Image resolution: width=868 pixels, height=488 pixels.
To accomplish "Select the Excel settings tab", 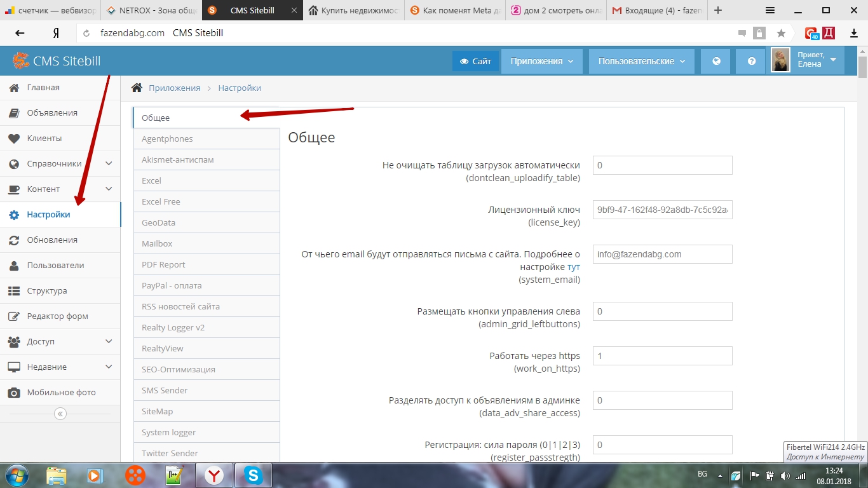I will pos(207,180).
